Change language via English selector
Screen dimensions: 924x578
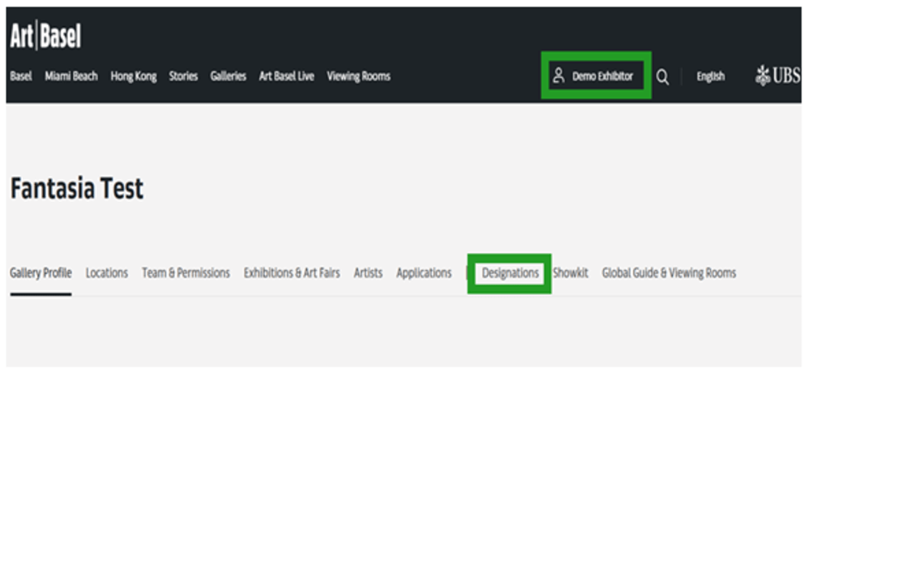[x=710, y=76]
